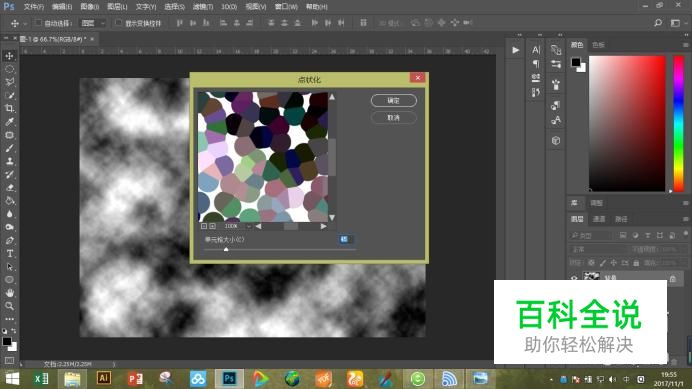692x389 pixels.
Task: Select the Crop tool
Action: 9,108
